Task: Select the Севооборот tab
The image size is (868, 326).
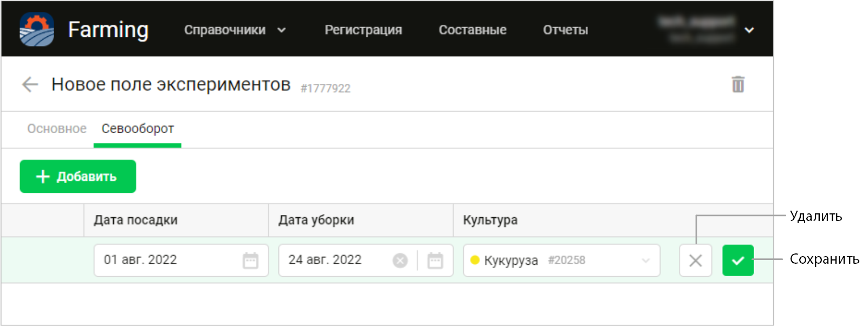Action: coord(138,129)
